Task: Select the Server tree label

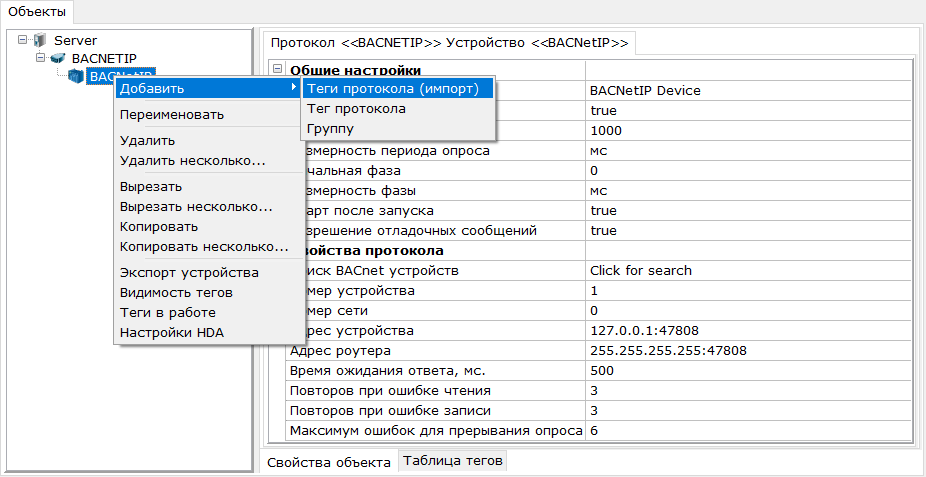Action: [76, 41]
